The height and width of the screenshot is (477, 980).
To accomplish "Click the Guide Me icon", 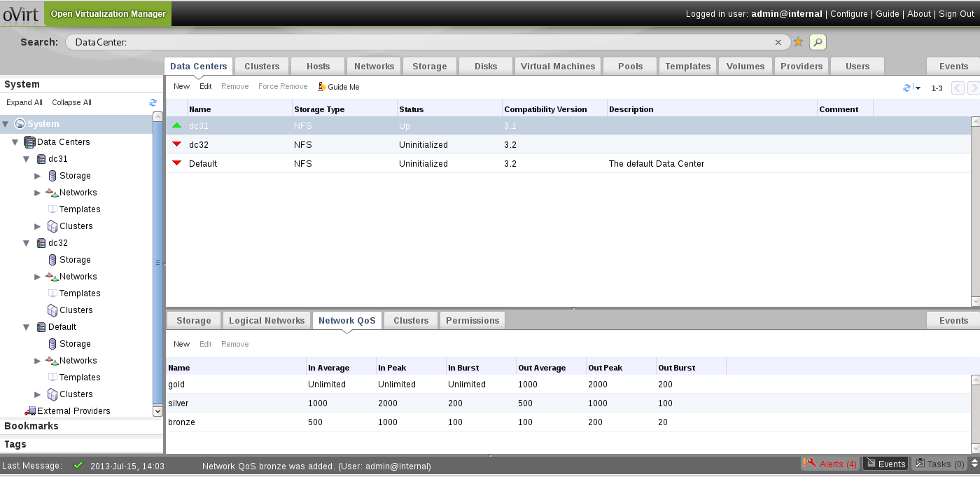I will (322, 87).
